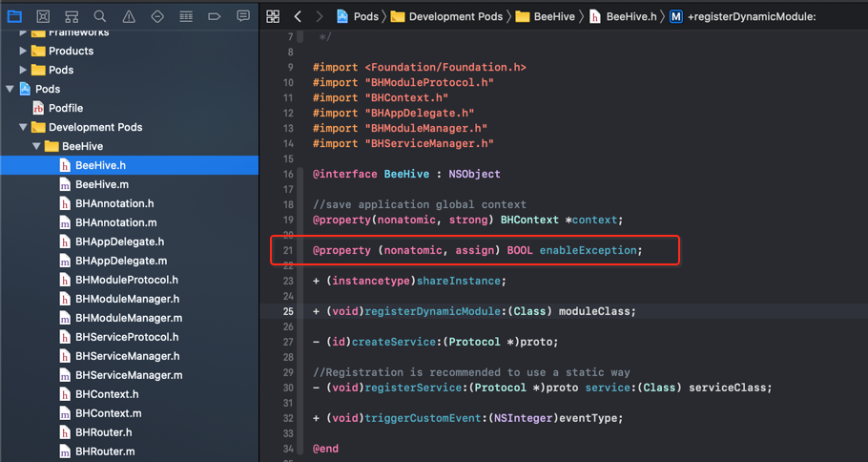Open the Source Control navigator
The image size is (868, 462).
43,16
